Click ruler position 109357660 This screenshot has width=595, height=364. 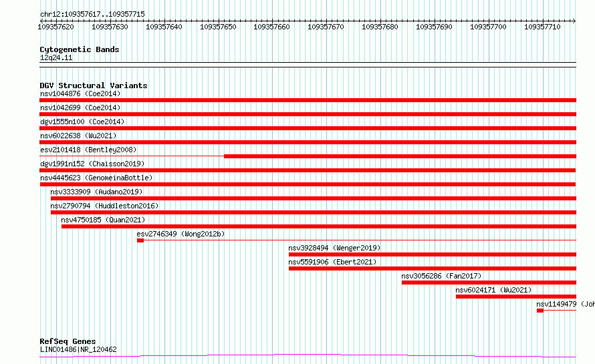point(271,27)
